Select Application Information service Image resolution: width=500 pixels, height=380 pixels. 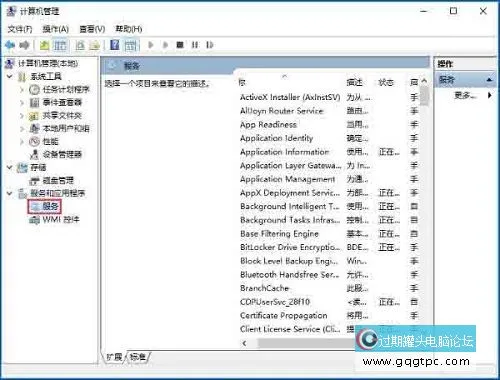(284, 152)
